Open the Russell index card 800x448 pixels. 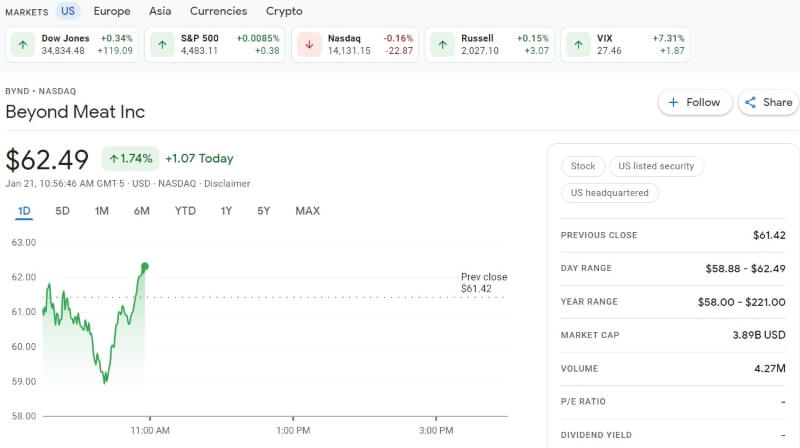coord(490,45)
